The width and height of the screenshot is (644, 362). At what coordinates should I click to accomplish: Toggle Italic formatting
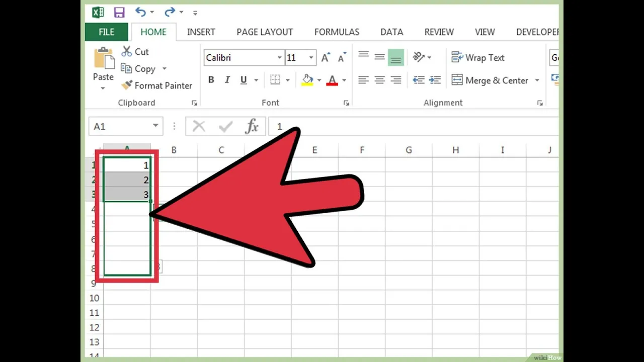click(x=227, y=80)
